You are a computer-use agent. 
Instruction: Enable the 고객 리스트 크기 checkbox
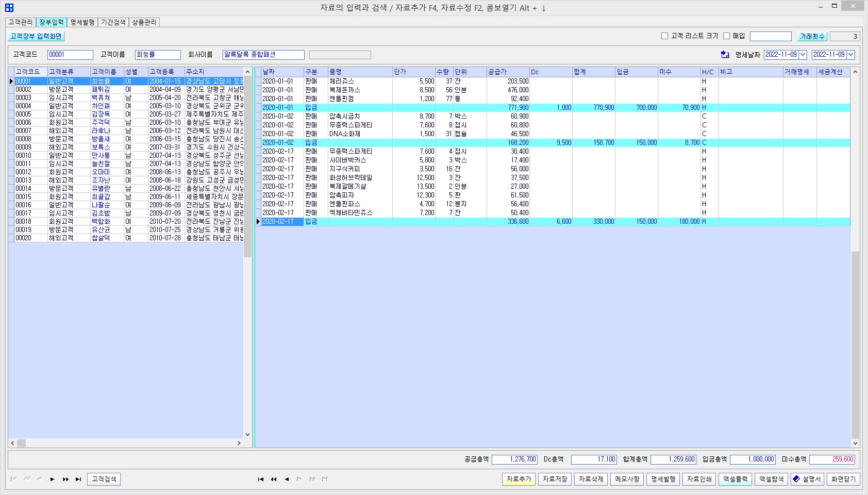pyautogui.click(x=664, y=36)
